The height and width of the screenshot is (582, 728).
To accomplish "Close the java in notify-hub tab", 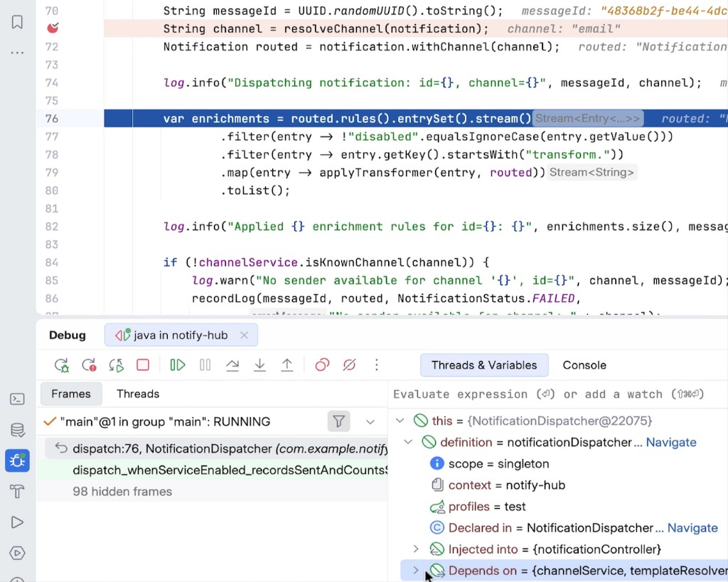I will pos(245,335).
